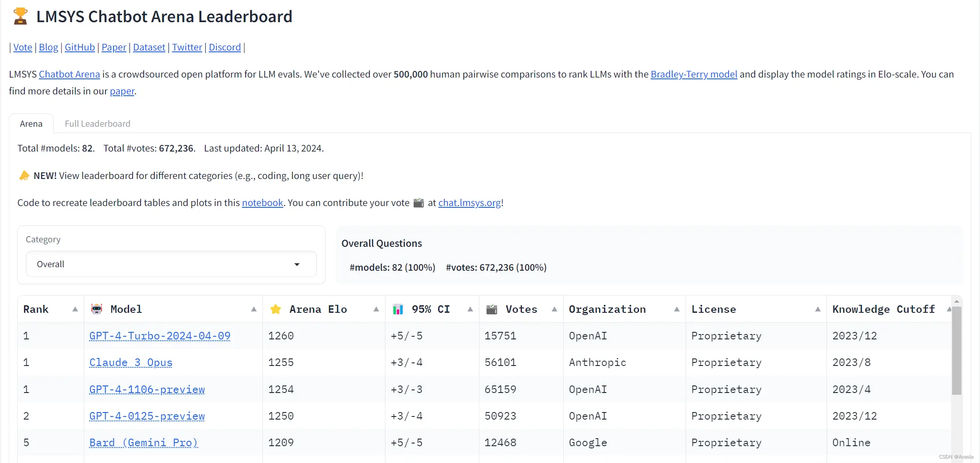This screenshot has width=980, height=463.
Task: Open the Twitter link
Action: [187, 47]
